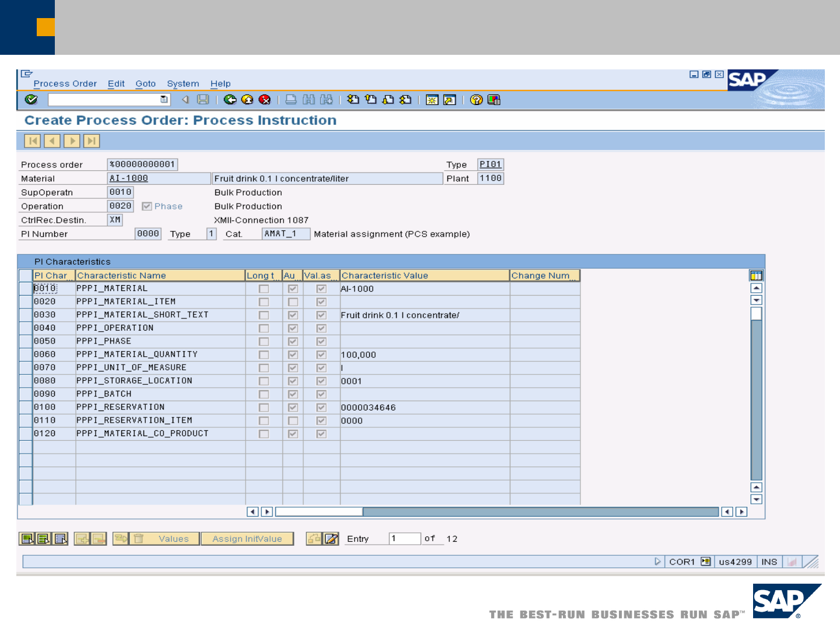Screen dimensions: 840x621
Task: Go to first process instruction button
Action: 33,141
